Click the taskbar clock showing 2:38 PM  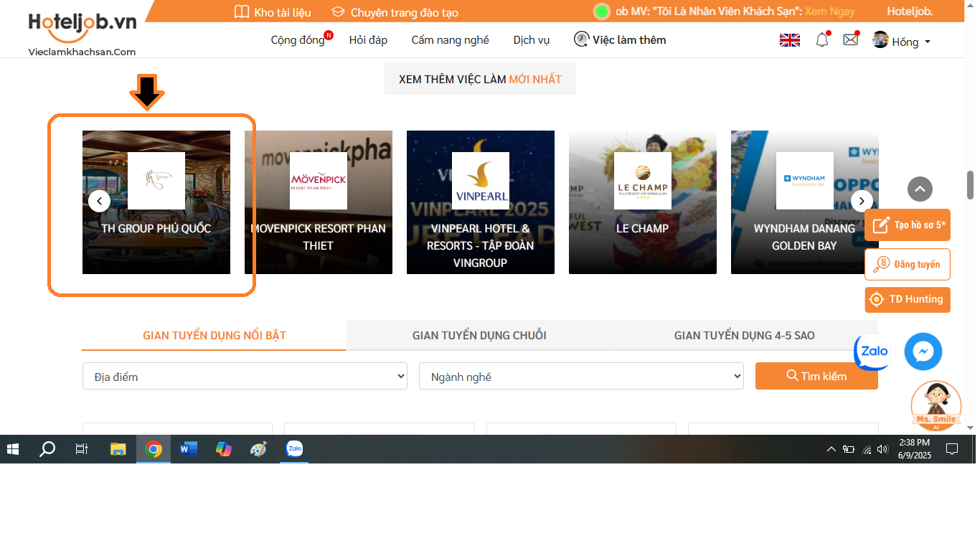tap(914, 449)
